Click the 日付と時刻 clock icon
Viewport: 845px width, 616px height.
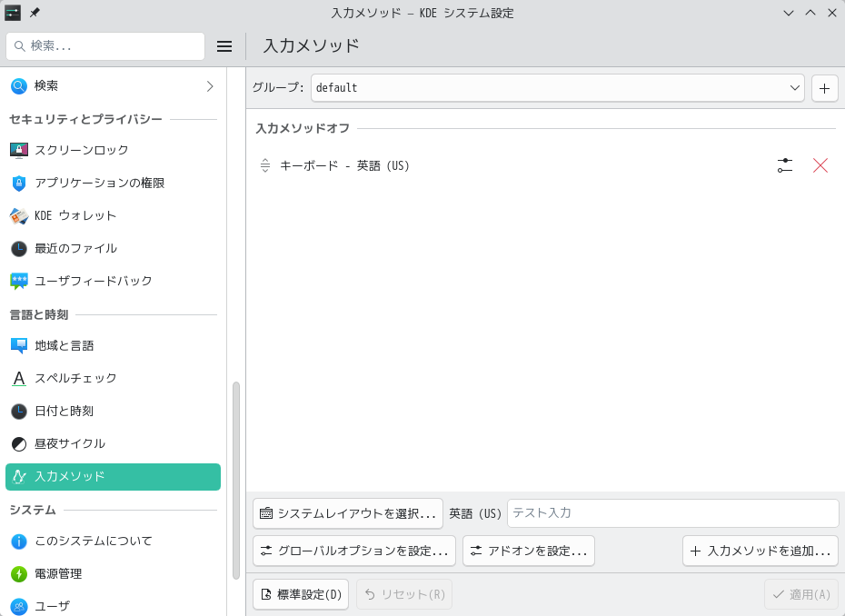[19, 412]
